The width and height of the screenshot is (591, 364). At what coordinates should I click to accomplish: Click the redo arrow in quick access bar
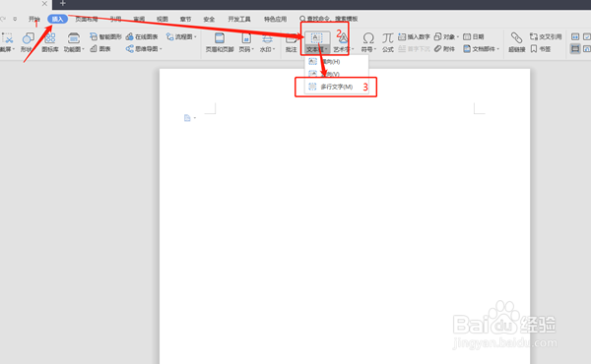(3, 19)
